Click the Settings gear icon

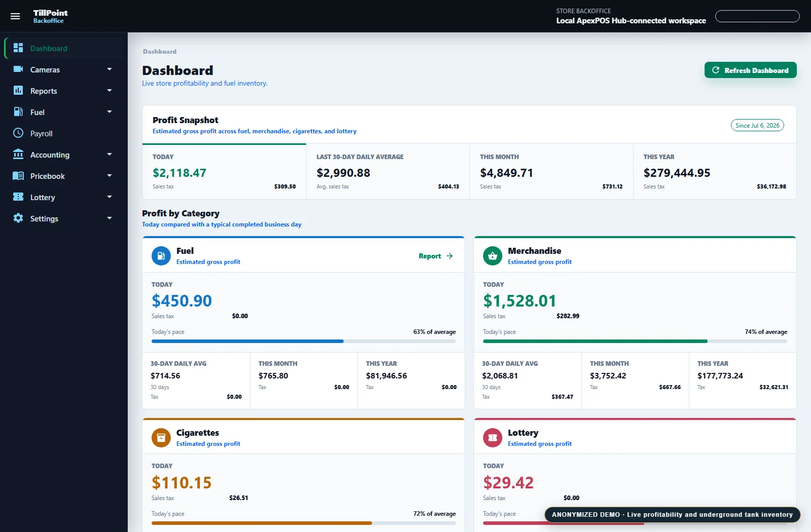point(18,218)
